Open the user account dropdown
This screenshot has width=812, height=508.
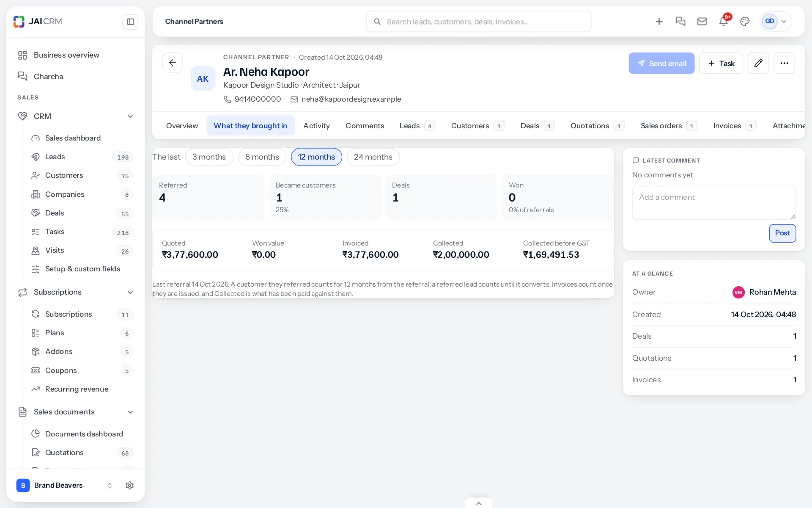pyautogui.click(x=776, y=22)
